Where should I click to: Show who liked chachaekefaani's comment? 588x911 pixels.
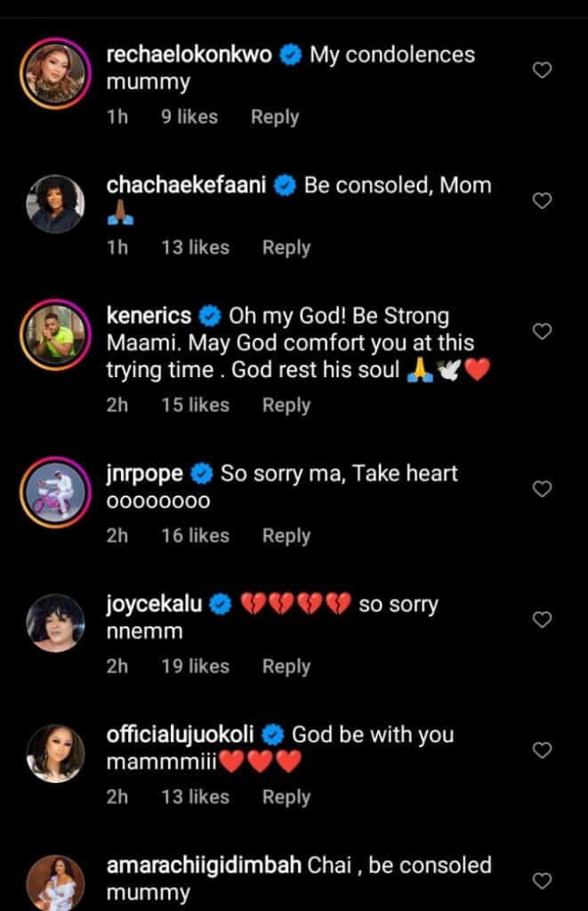(195, 247)
